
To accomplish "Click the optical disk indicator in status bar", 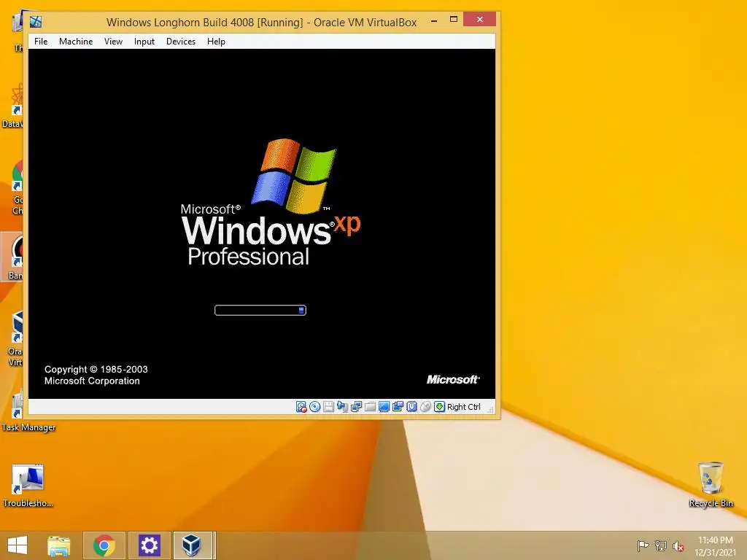I will pos(315,407).
